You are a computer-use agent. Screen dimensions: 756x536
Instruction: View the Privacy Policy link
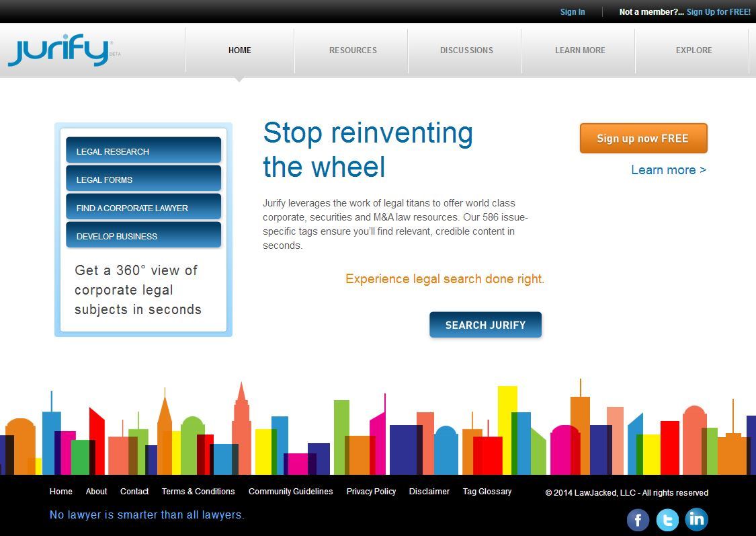[371, 491]
